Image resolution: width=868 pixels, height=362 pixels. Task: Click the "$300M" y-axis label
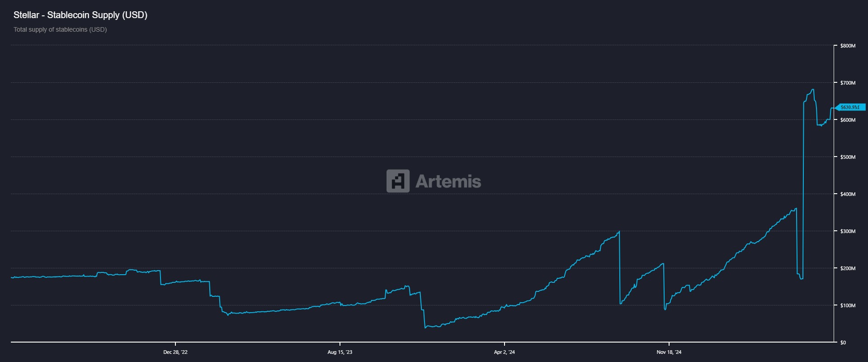(848, 231)
